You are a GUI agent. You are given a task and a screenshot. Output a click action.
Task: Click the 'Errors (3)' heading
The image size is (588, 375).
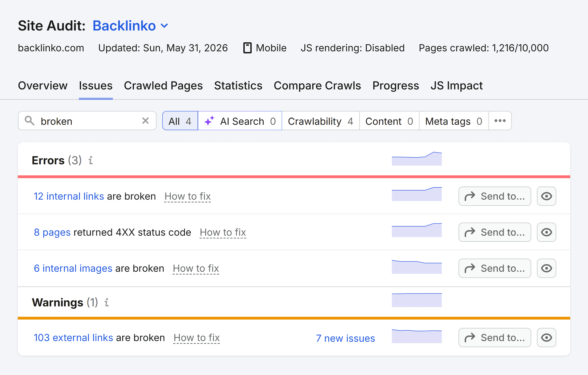tap(57, 160)
